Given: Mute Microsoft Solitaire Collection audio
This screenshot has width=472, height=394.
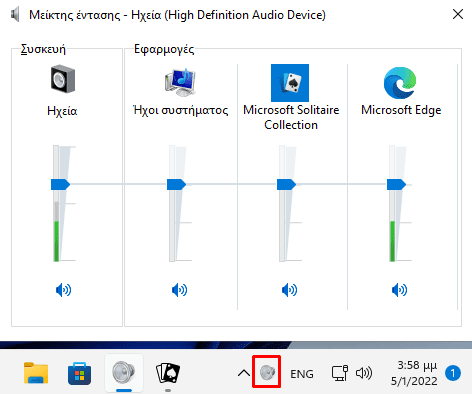Looking at the screenshot, I should coord(289,290).
